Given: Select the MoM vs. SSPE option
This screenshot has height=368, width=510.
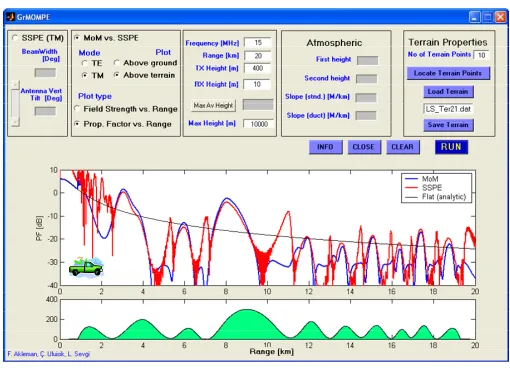Looking at the screenshot, I should click(77, 38).
